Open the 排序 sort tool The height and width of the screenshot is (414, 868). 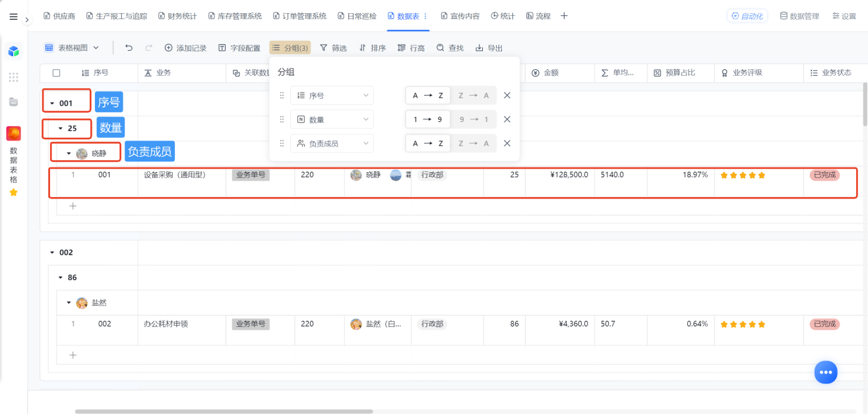tap(373, 47)
